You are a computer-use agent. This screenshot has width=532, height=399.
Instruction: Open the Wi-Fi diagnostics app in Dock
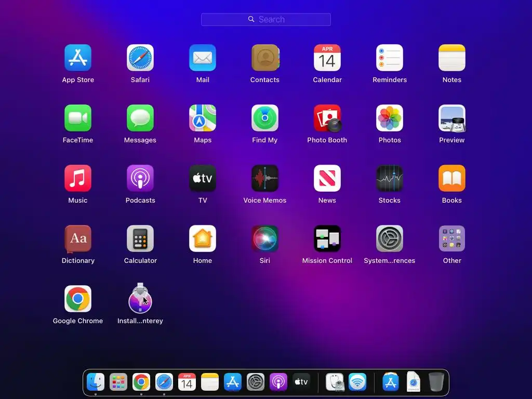[x=357, y=382]
